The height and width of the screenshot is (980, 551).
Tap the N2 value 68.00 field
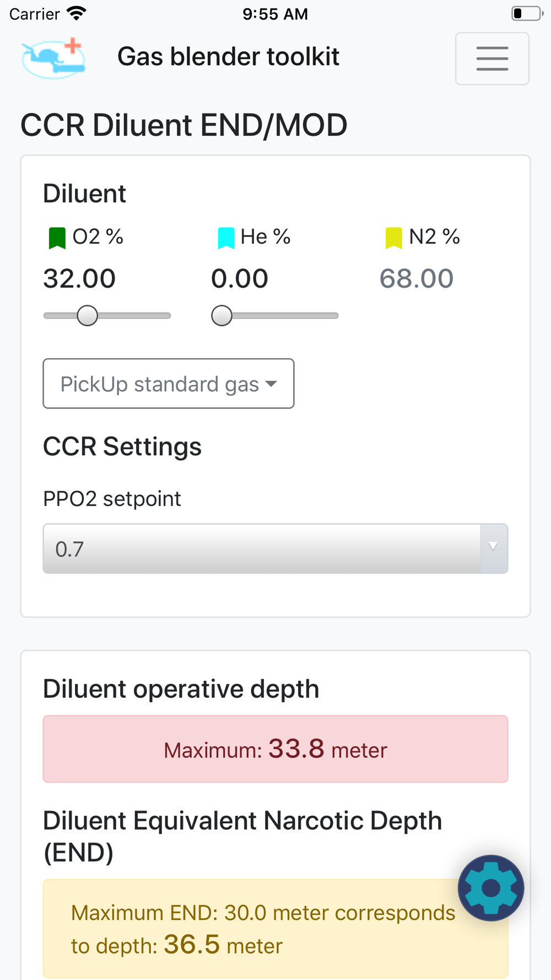pos(417,278)
